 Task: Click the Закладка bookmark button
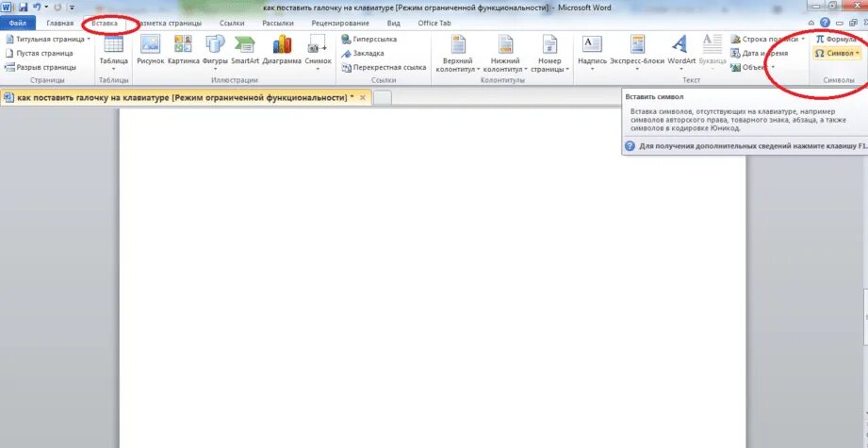[x=363, y=53]
